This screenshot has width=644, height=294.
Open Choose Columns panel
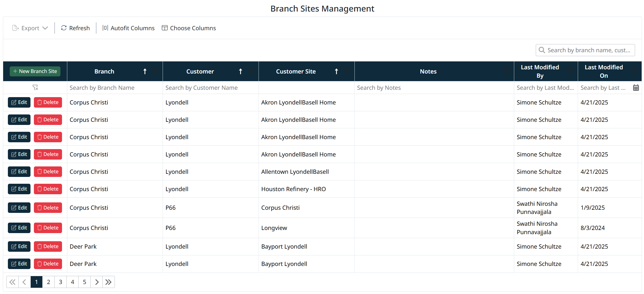[x=189, y=28]
